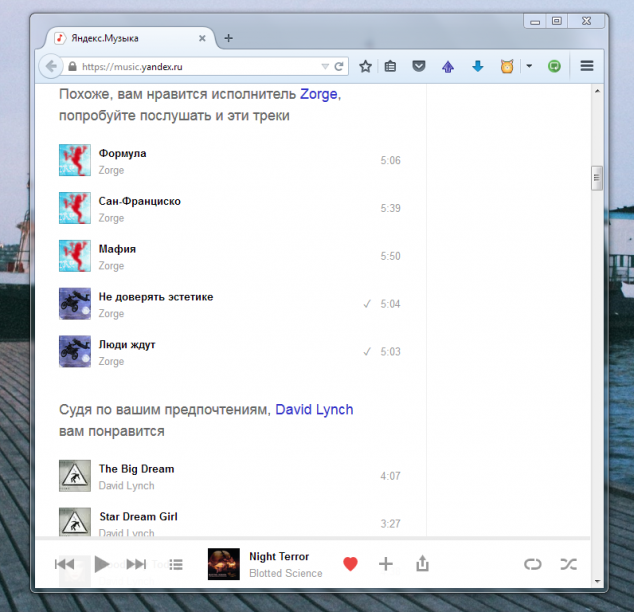Click the cover for The Big Dream
The height and width of the screenshot is (612, 634).
[75, 476]
